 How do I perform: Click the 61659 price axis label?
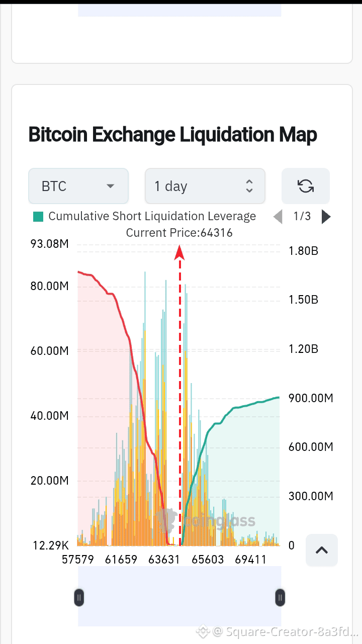tap(121, 560)
